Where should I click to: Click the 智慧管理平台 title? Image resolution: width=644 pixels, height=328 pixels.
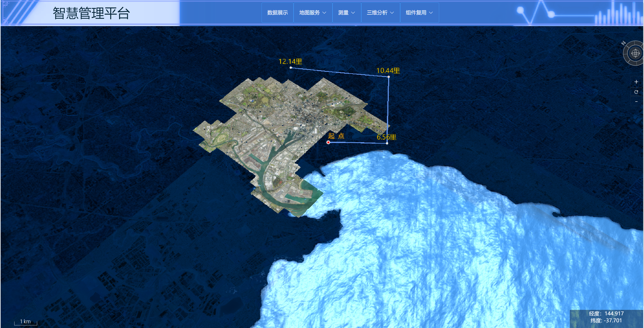(x=91, y=13)
